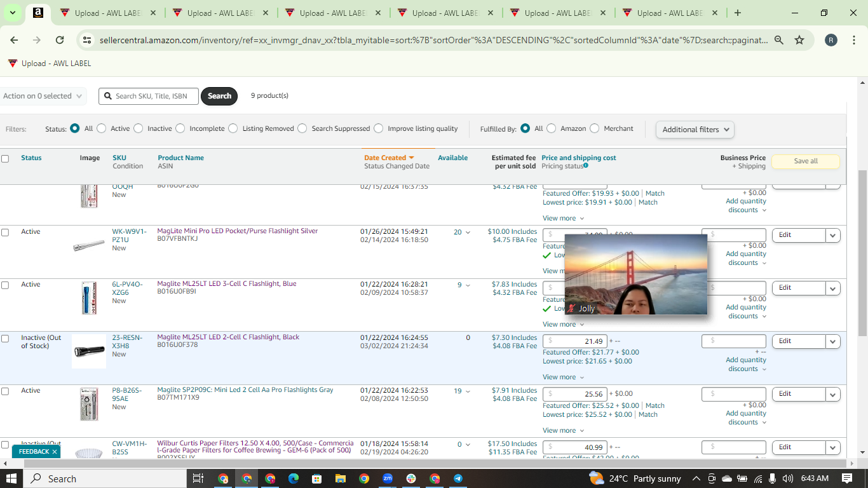
Task: Filter Fulfilled By Amazon
Action: tap(552, 128)
